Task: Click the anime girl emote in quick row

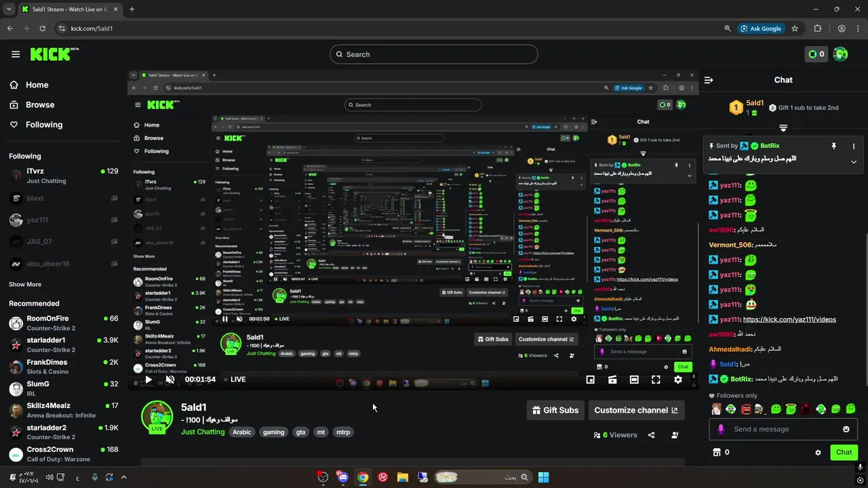Action: click(716, 409)
